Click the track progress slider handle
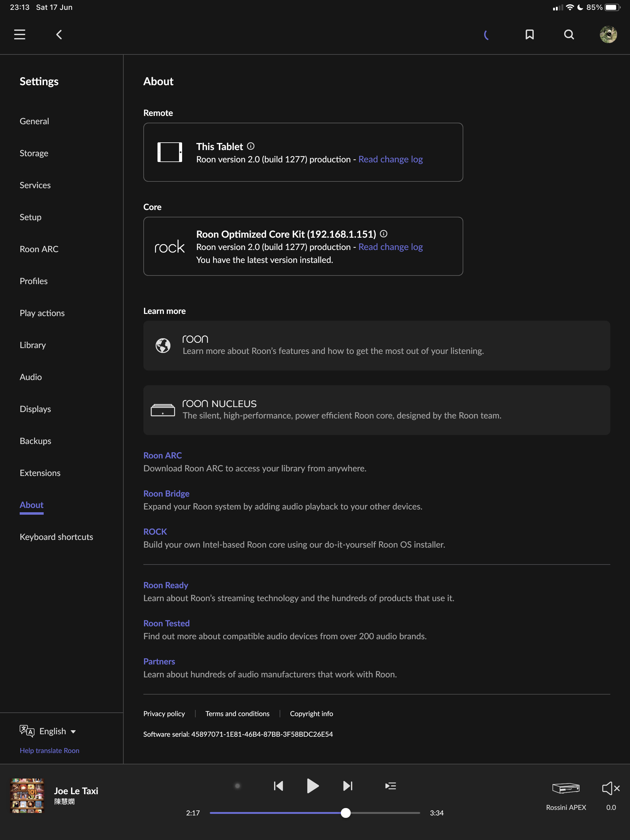 pyautogui.click(x=345, y=813)
